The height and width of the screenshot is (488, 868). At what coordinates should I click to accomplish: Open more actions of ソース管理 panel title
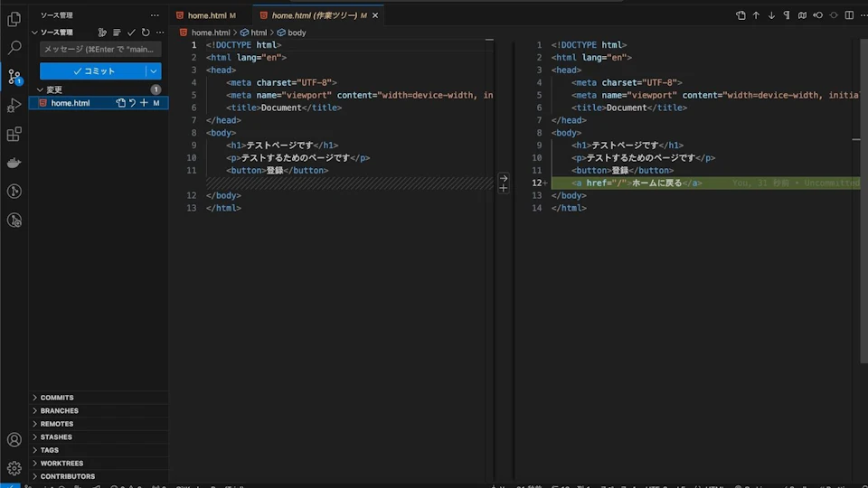(155, 15)
